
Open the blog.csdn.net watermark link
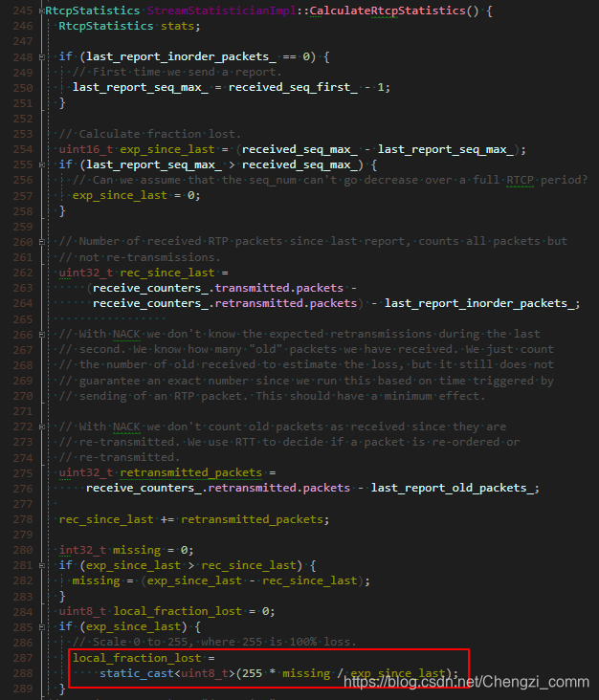(x=469, y=682)
